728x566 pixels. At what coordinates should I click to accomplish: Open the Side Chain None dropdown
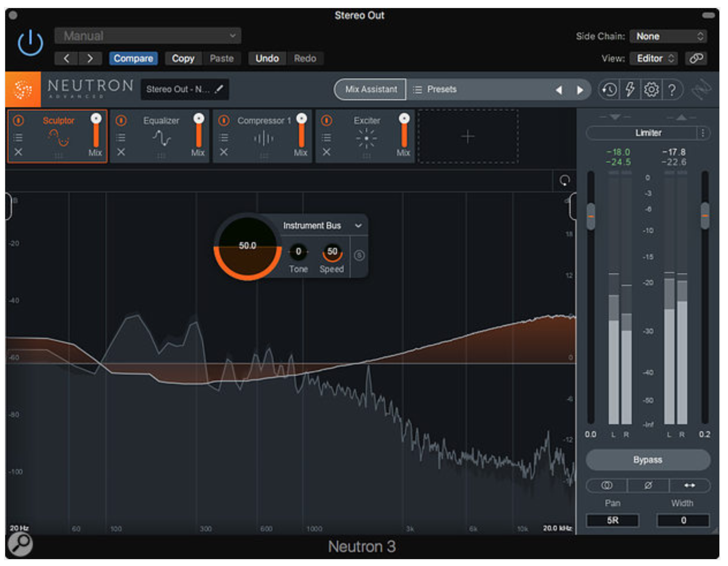[668, 36]
